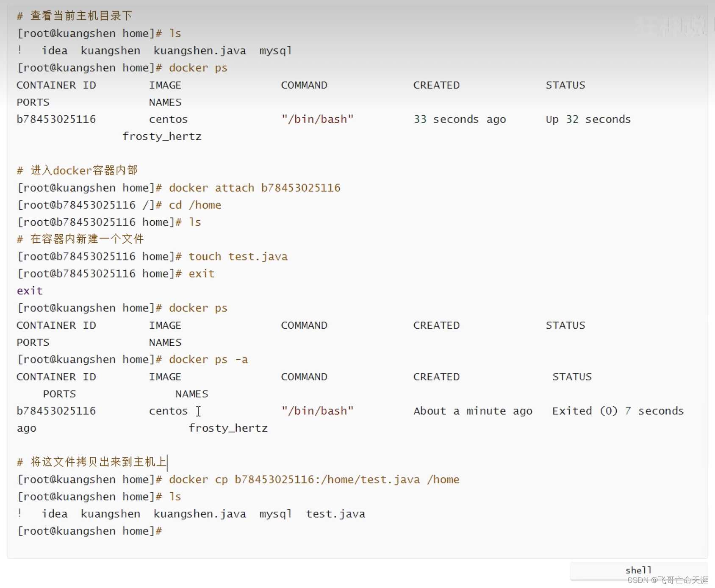Click the purple 'exit' output line

click(x=30, y=291)
